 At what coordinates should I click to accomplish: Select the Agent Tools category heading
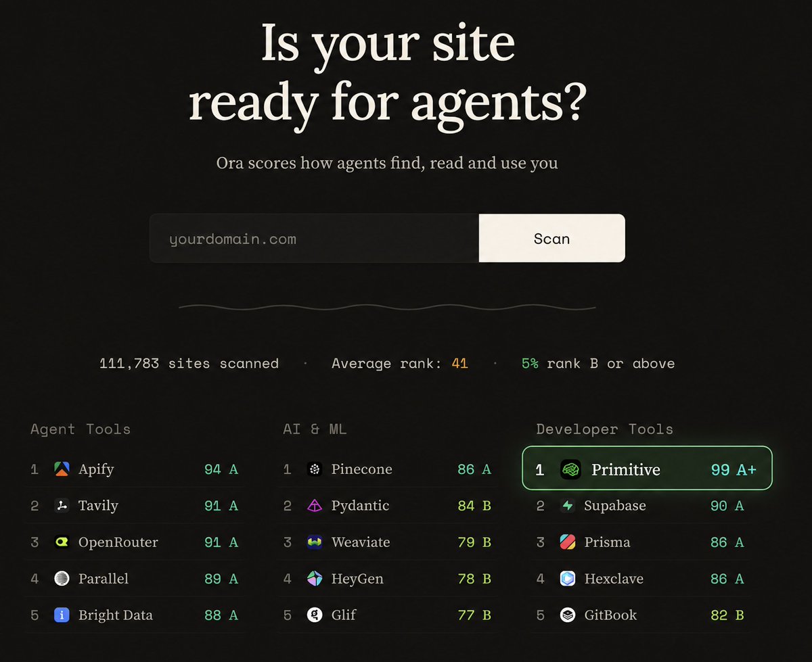81,429
